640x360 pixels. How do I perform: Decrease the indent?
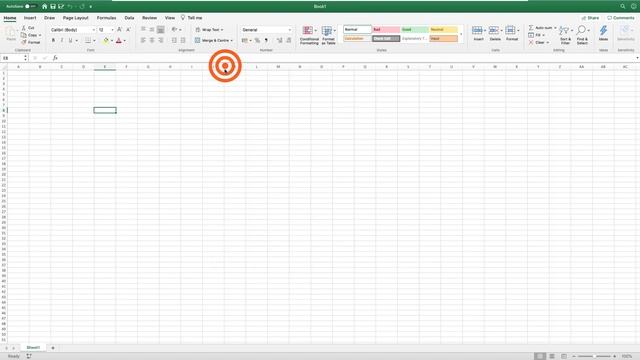174,40
